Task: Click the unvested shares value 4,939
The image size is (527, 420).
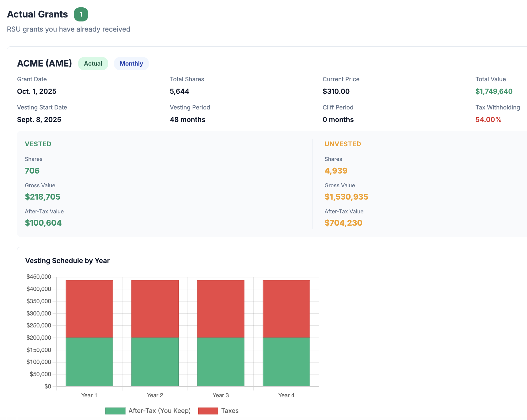Action: tap(336, 171)
